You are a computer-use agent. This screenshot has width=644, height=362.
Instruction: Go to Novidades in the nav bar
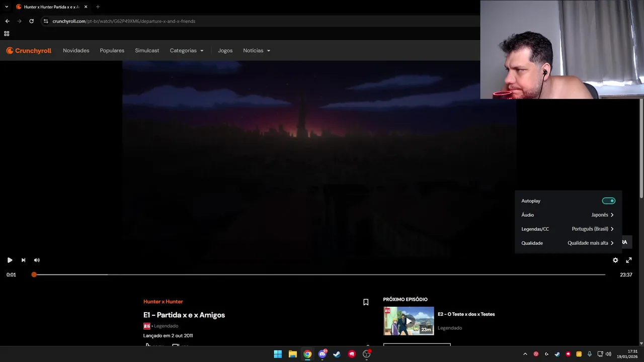pyautogui.click(x=76, y=51)
